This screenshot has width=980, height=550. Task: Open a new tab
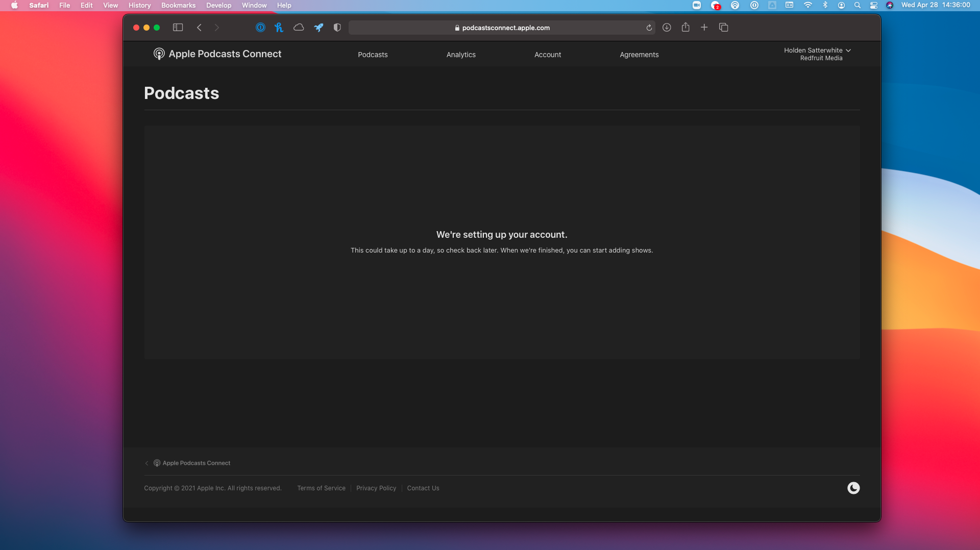click(x=704, y=28)
